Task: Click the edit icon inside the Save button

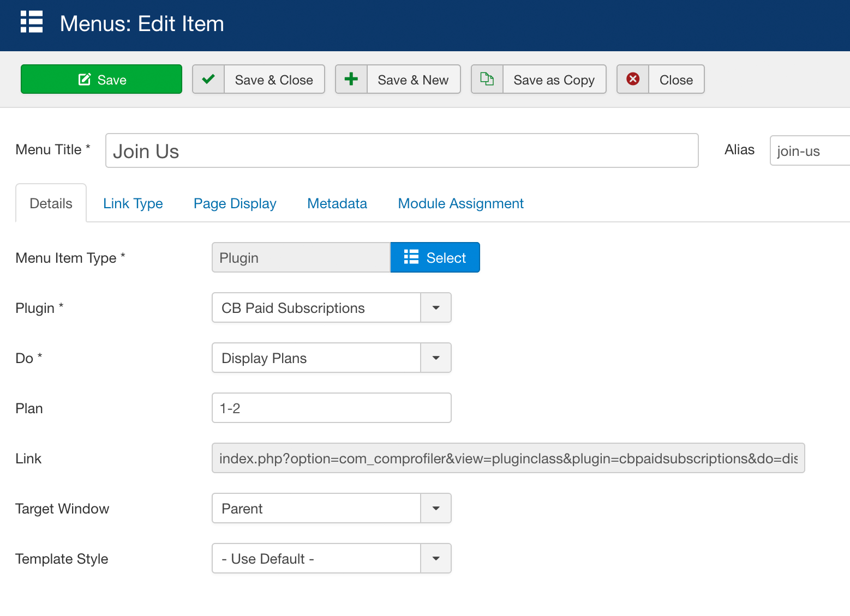Action: click(85, 79)
